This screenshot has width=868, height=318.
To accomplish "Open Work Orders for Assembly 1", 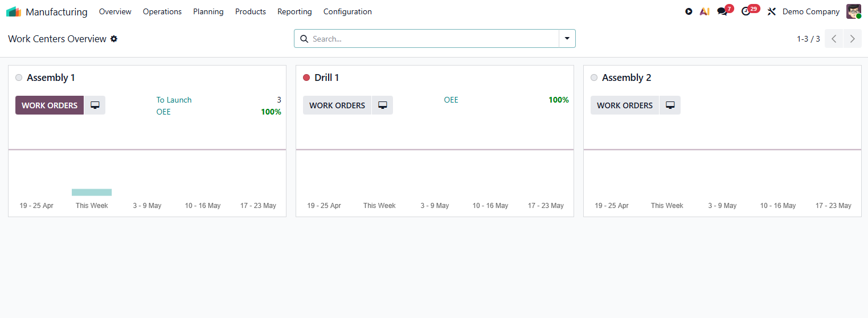I will click(50, 105).
